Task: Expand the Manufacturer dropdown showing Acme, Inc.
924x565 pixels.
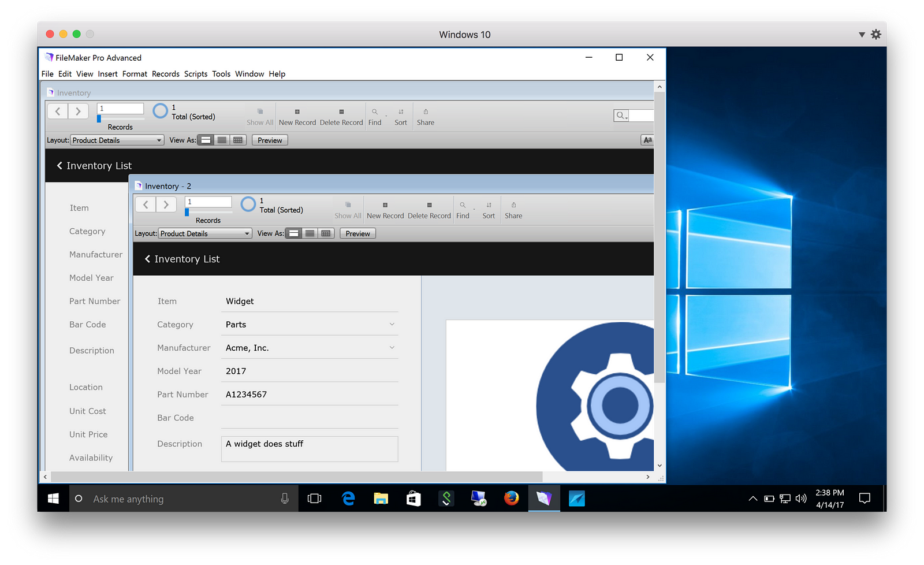Action: click(x=392, y=347)
